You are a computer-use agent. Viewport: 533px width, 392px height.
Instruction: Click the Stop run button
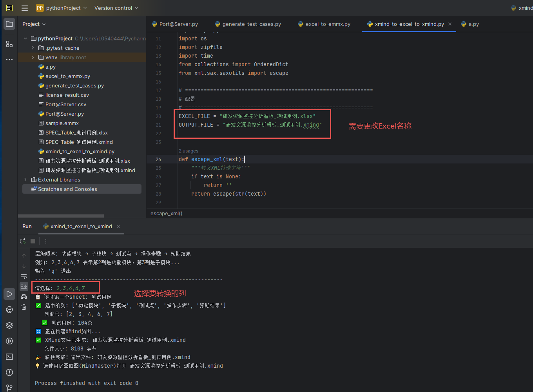click(33, 241)
